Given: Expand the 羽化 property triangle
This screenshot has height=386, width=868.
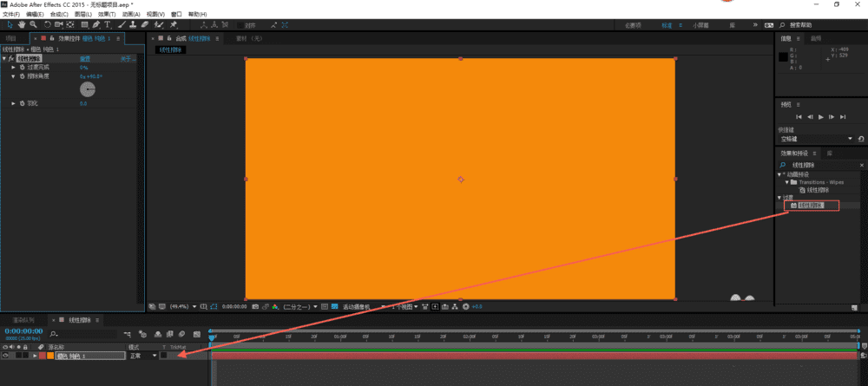Looking at the screenshot, I should pos(13,103).
